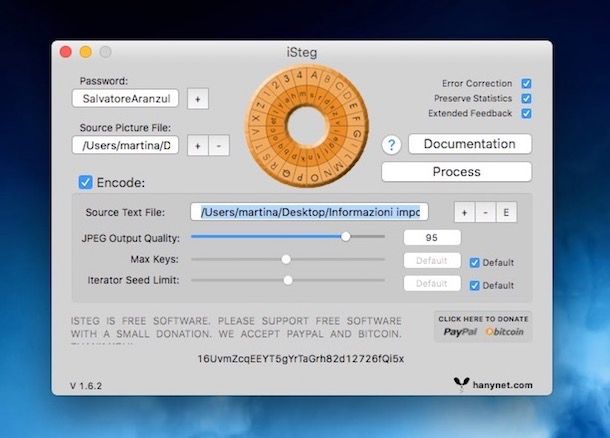610x438 pixels.
Task: Click the bitcoin donate logo
Action: (505, 332)
